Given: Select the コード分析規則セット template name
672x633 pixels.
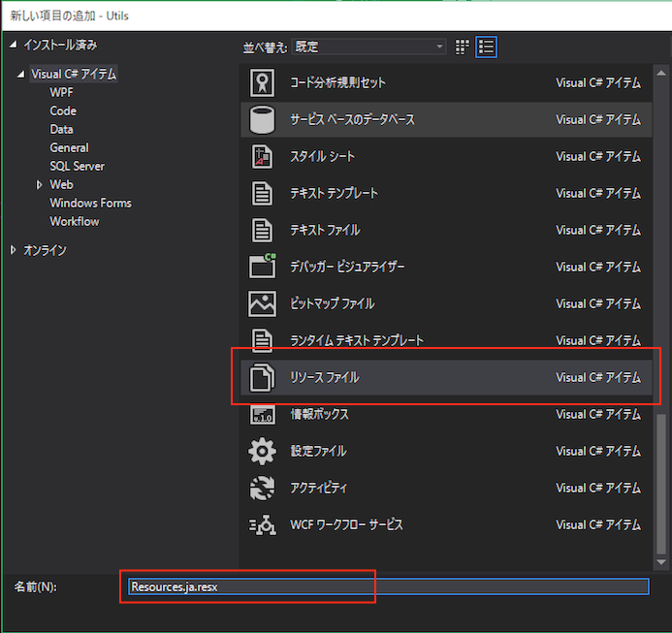Looking at the screenshot, I should [337, 82].
